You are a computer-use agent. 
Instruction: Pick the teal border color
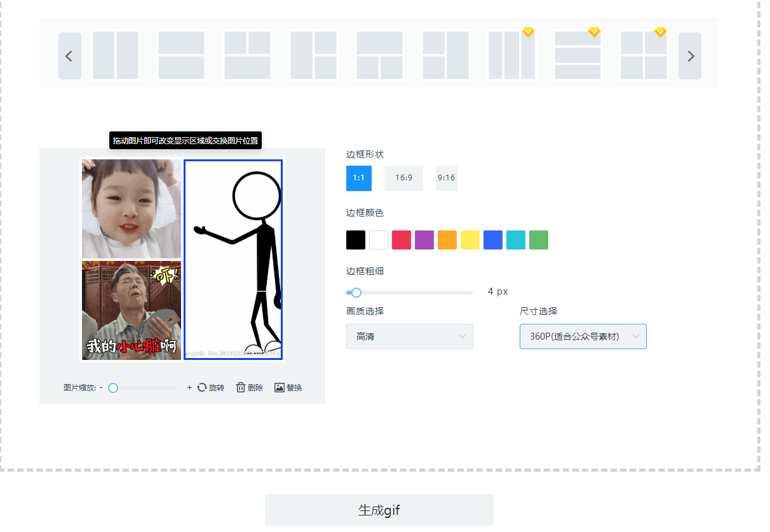point(516,240)
